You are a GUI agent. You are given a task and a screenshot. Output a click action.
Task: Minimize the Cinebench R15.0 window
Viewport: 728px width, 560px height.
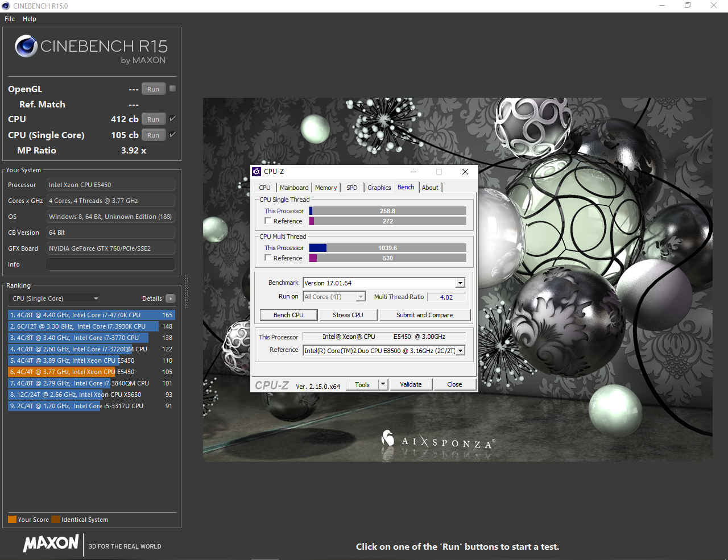(x=662, y=6)
